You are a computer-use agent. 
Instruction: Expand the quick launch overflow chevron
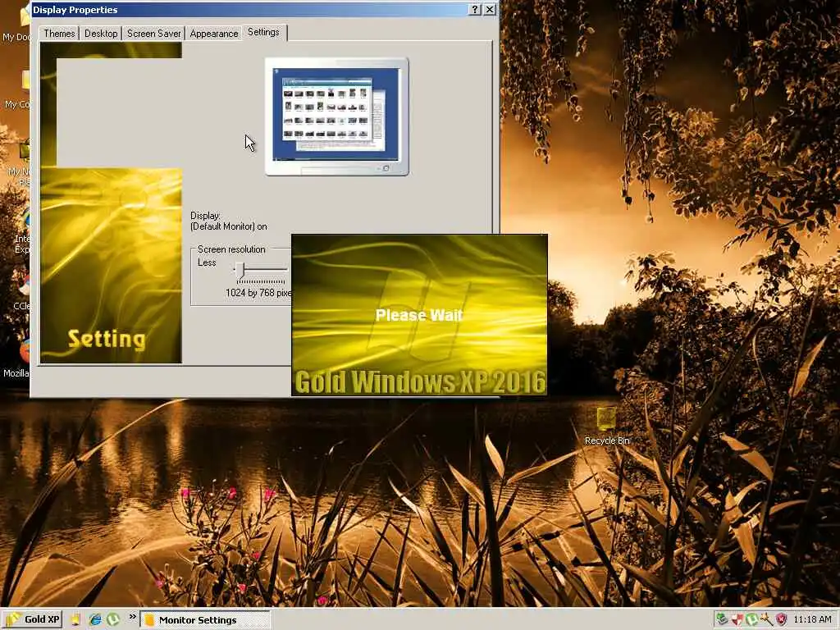tap(132, 617)
